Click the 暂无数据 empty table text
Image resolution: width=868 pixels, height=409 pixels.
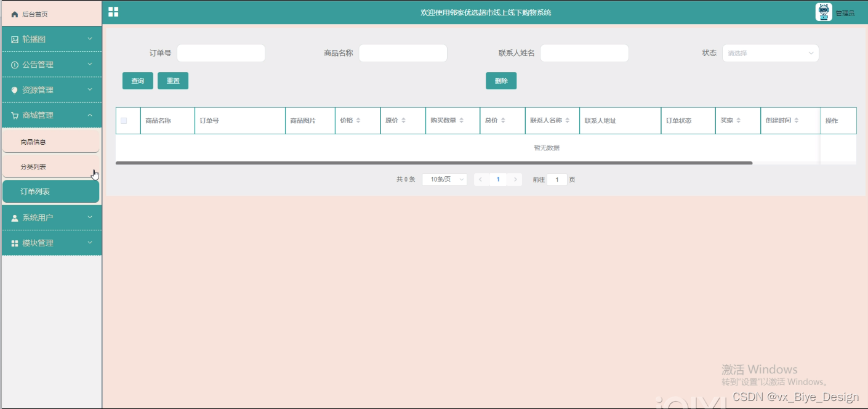[547, 148]
